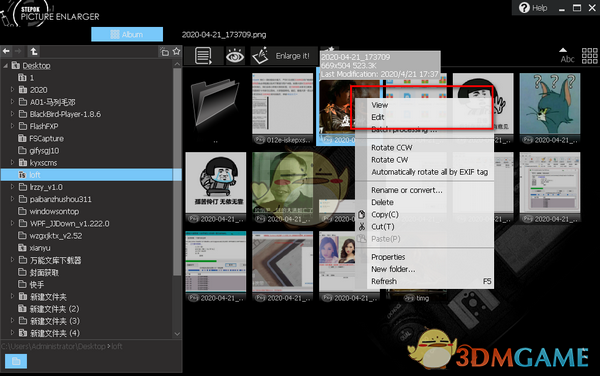Expand the lrzzy_v1.0 folder
The width and height of the screenshot is (600, 376).
coord(12,187)
